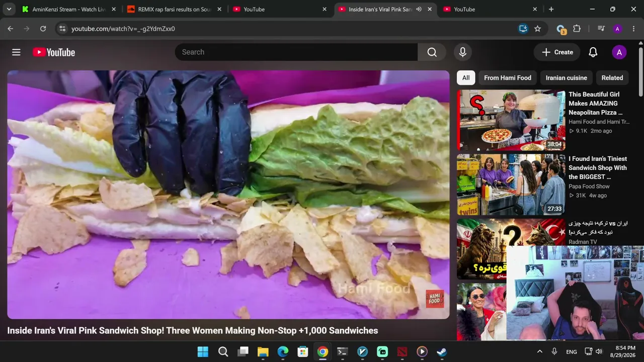The height and width of the screenshot is (362, 644).
Task: Select the All filter chip
Action: [466, 78]
